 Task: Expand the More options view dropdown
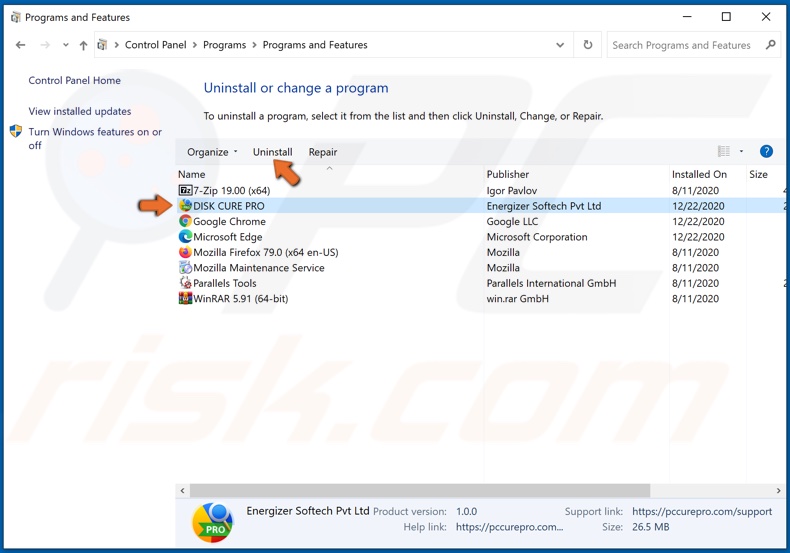pyautogui.click(x=741, y=151)
